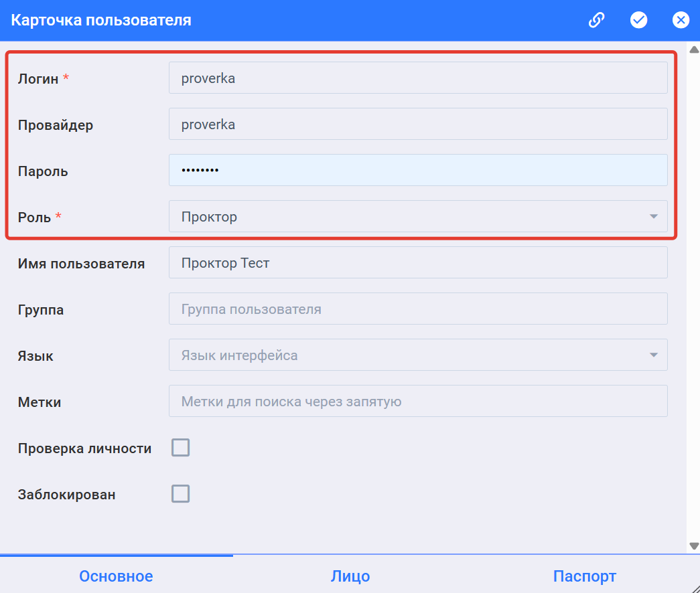Expand the Язык интерфейса dropdown

click(652, 355)
